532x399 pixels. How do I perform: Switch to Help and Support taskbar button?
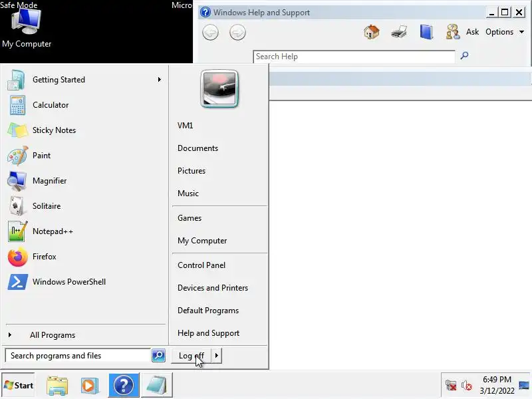(124, 385)
